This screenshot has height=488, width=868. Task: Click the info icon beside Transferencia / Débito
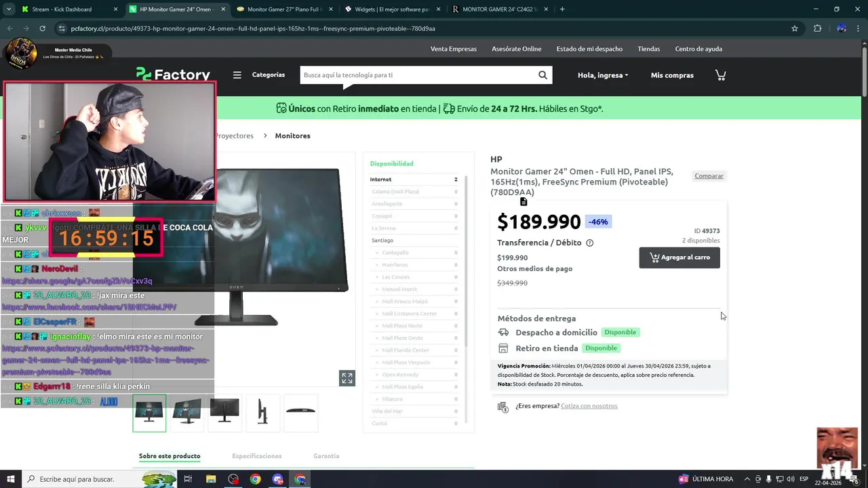(x=589, y=243)
